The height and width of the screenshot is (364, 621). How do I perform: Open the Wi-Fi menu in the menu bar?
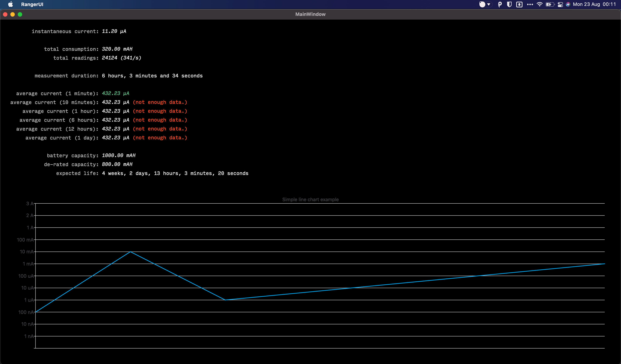coord(540,4)
